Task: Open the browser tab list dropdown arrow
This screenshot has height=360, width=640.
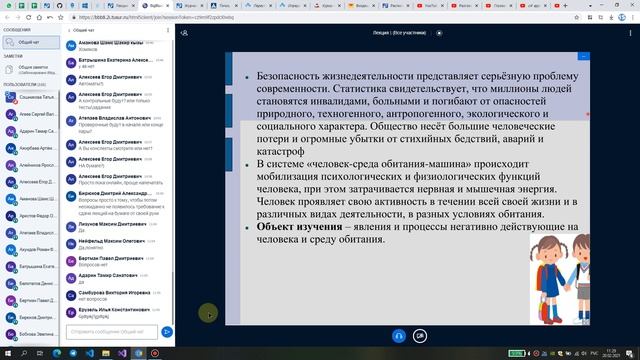Action: click(x=590, y=6)
